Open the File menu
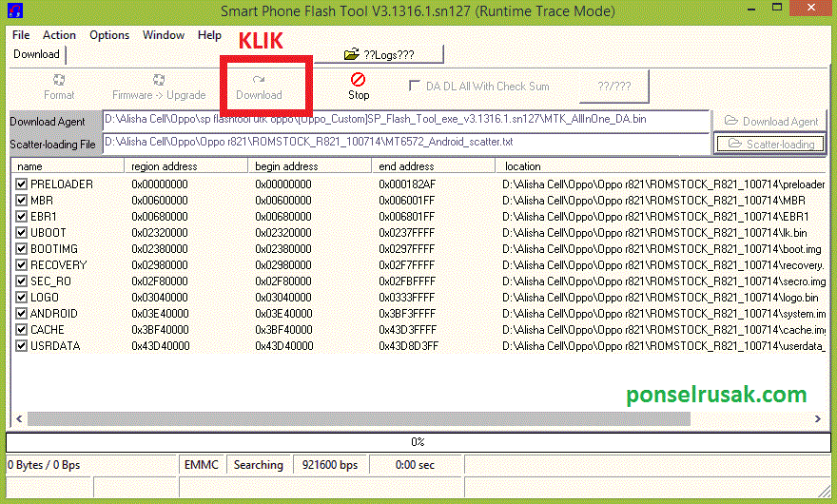 tap(21, 35)
